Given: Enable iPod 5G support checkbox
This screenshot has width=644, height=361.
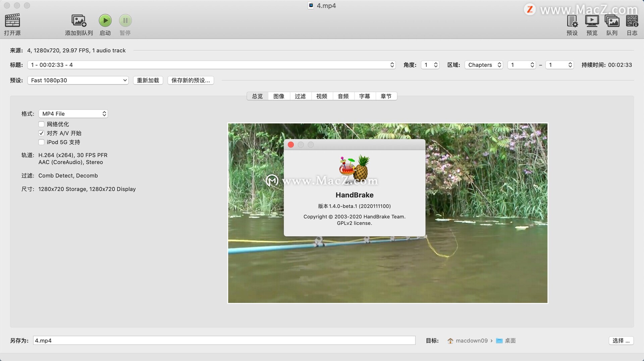Looking at the screenshot, I should click(x=42, y=142).
